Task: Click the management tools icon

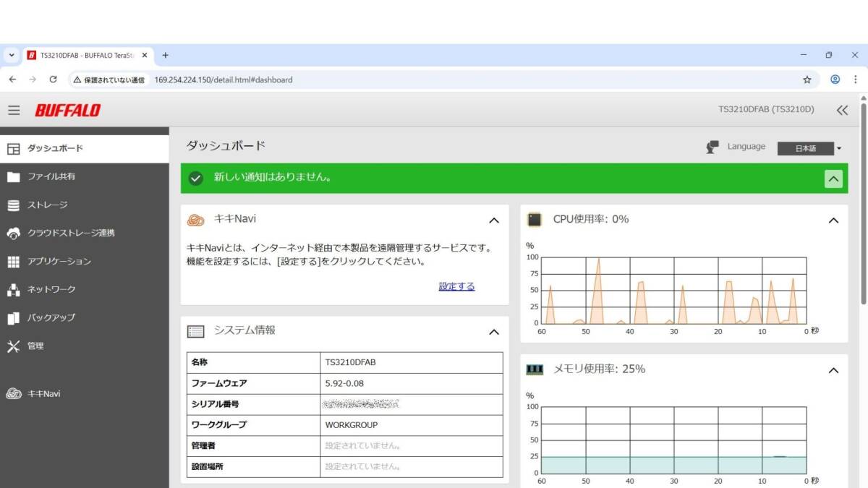Action: point(13,346)
